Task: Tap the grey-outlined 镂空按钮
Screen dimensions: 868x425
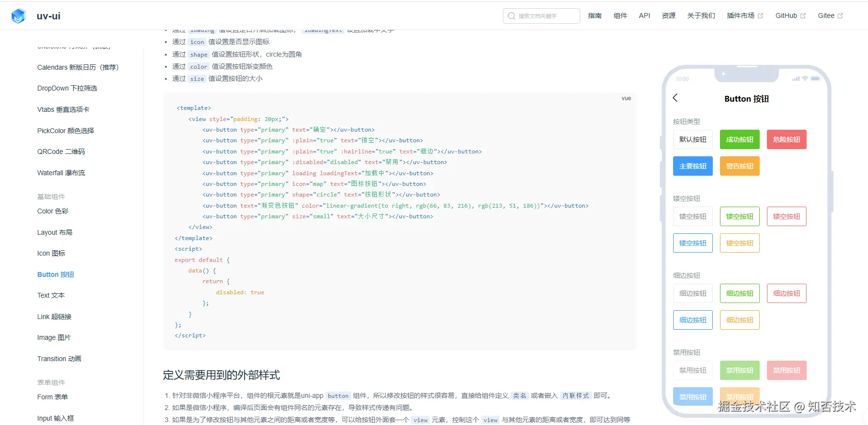Action: (693, 216)
